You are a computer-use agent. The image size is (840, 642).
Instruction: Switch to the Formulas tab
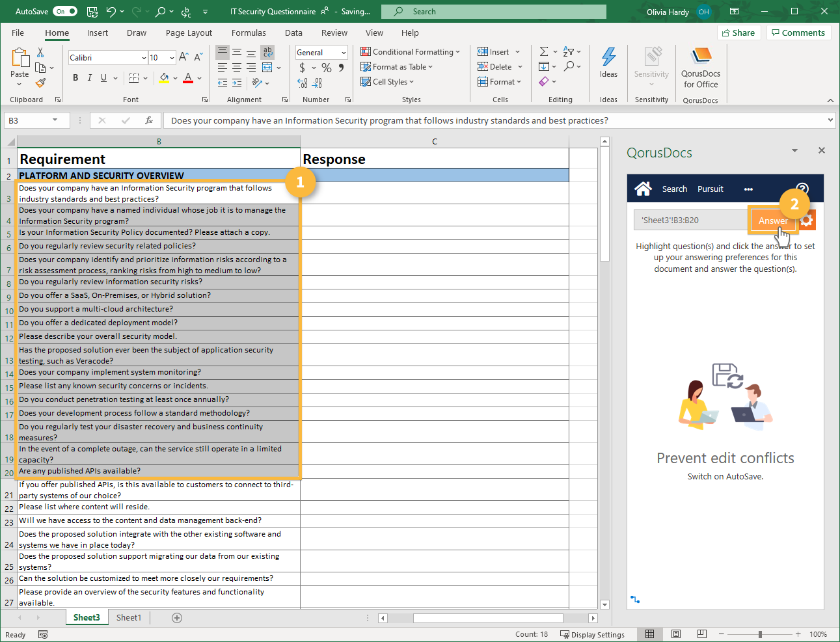[x=249, y=33]
